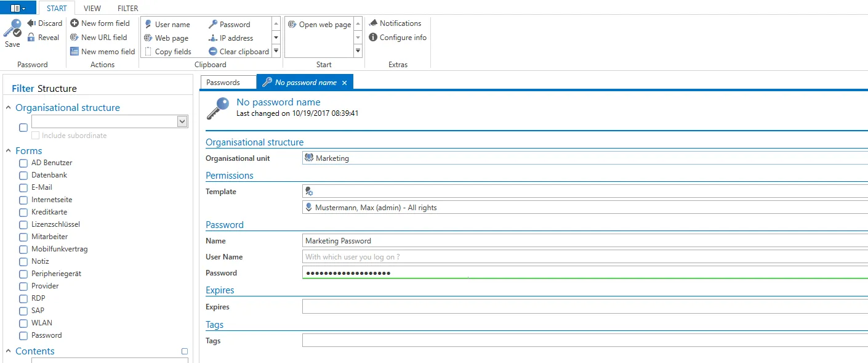Enable the WLAN form filter checkbox
868x363 pixels.
click(x=23, y=324)
